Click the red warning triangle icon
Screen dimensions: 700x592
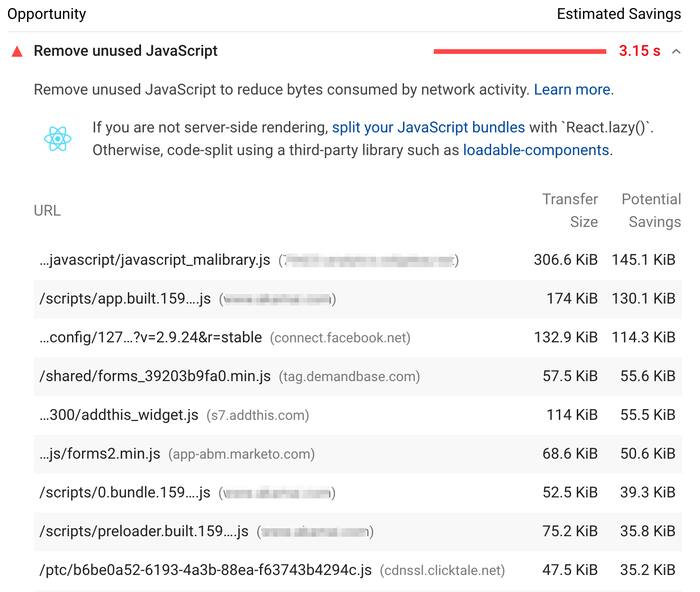coord(16,51)
